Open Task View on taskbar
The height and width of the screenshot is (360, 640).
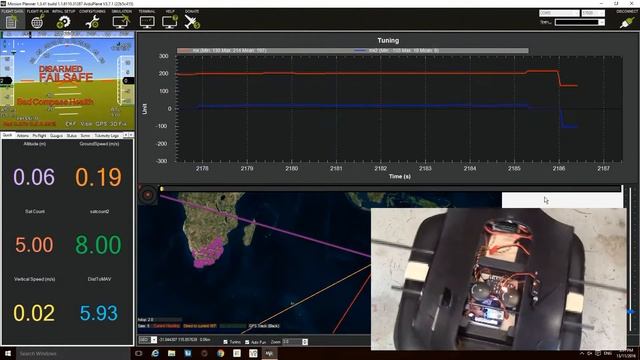pyautogui.click(x=138, y=353)
